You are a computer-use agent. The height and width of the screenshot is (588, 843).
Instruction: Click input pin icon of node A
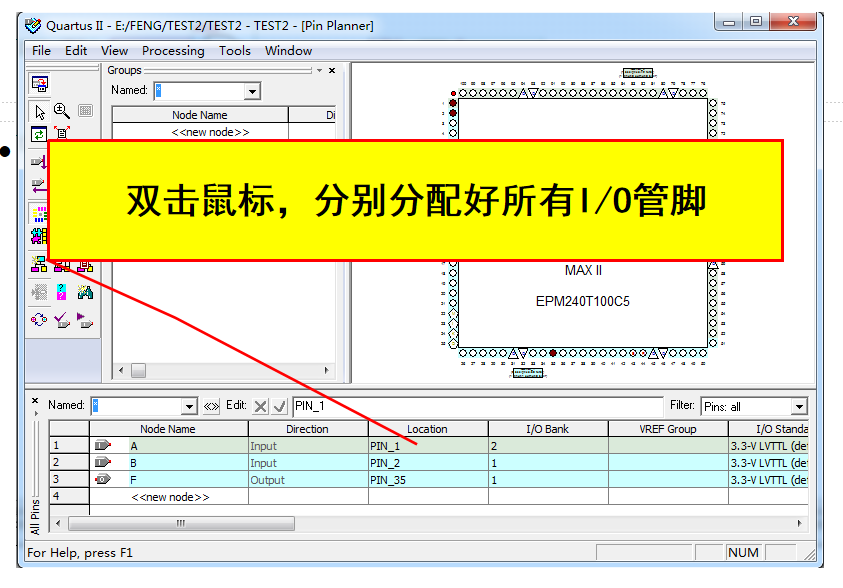tap(102, 445)
